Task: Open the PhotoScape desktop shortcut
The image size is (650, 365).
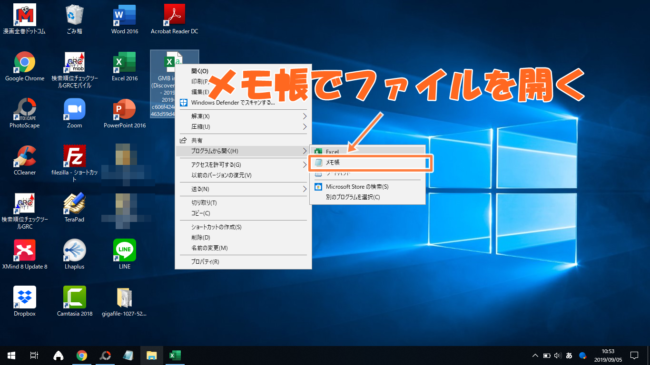Action: (x=24, y=113)
